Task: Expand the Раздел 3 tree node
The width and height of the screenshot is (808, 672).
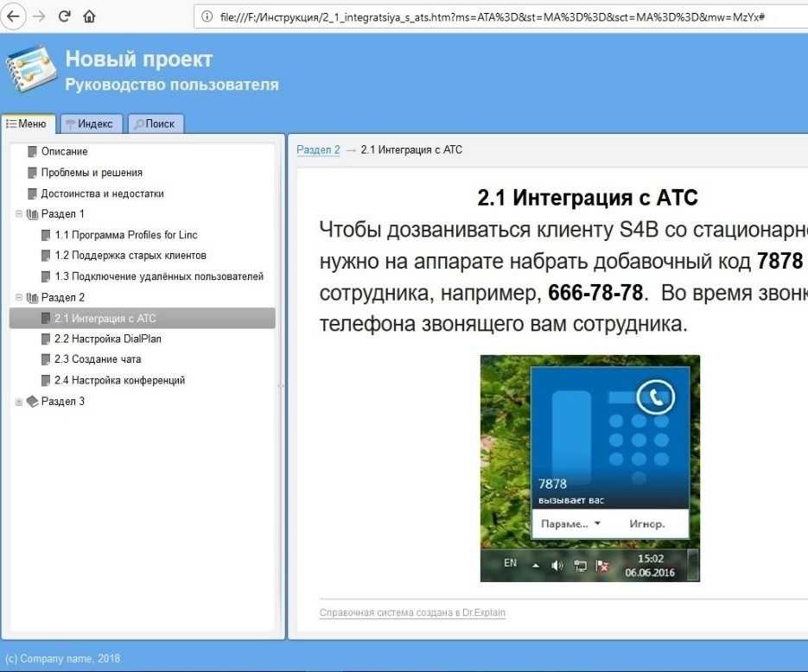Action: click(19, 401)
